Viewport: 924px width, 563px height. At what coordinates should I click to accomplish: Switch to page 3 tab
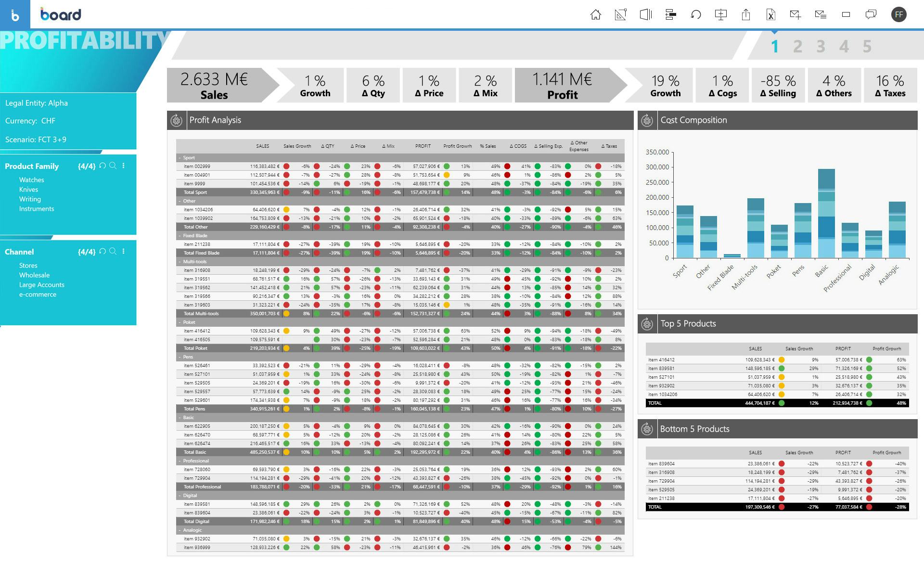(821, 47)
